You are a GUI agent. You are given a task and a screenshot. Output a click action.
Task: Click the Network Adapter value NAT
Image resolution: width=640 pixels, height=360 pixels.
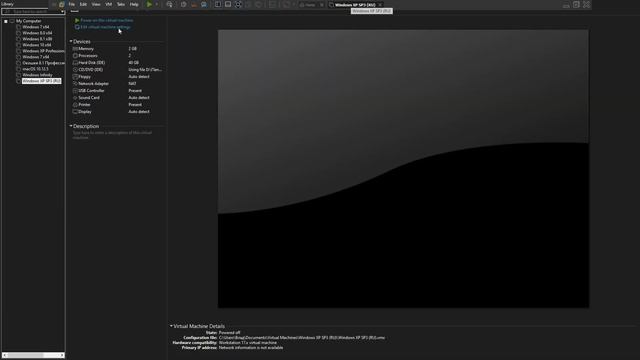pyautogui.click(x=132, y=84)
